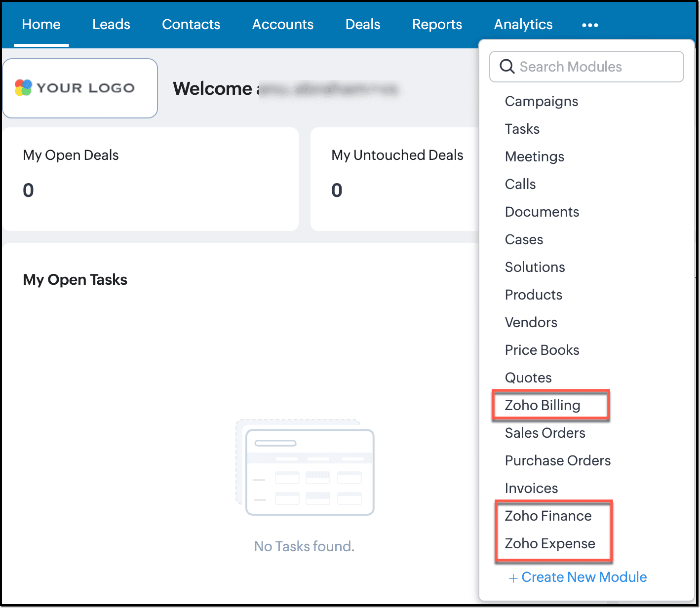
Task: Open the Price Books module
Action: (542, 350)
